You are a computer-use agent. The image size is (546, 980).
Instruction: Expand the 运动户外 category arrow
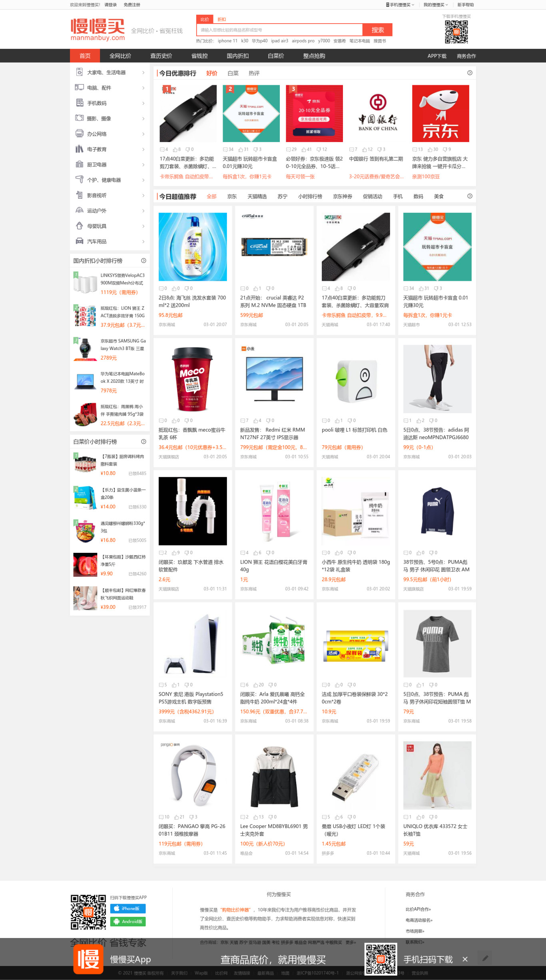click(143, 211)
